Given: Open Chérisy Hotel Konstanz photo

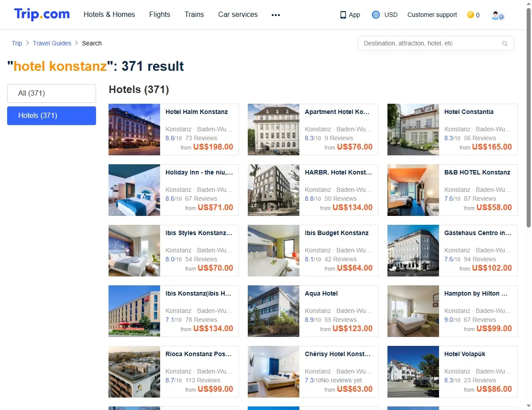Looking at the screenshot, I should click(x=274, y=372).
